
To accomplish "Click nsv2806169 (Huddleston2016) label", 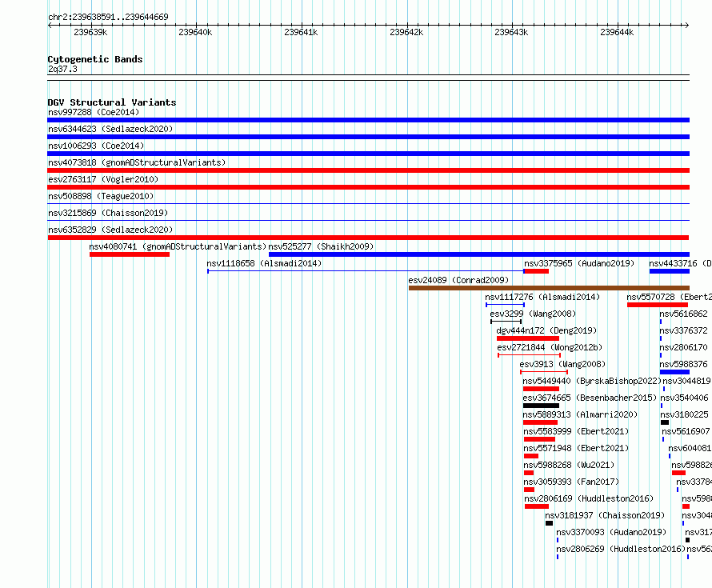I will (589, 498).
